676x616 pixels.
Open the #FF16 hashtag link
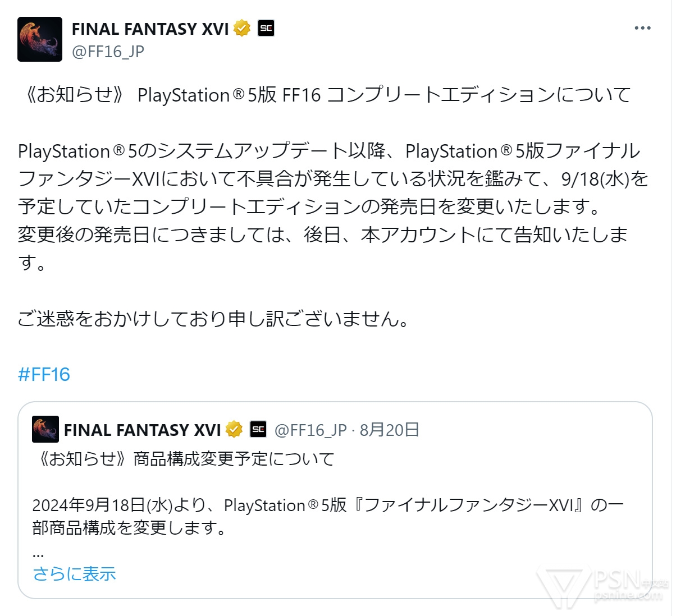coord(44,374)
